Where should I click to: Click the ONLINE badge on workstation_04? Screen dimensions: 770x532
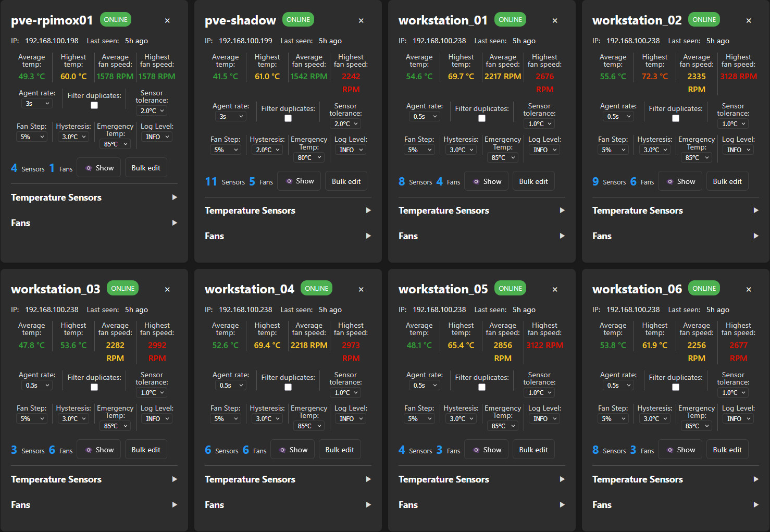(x=316, y=289)
